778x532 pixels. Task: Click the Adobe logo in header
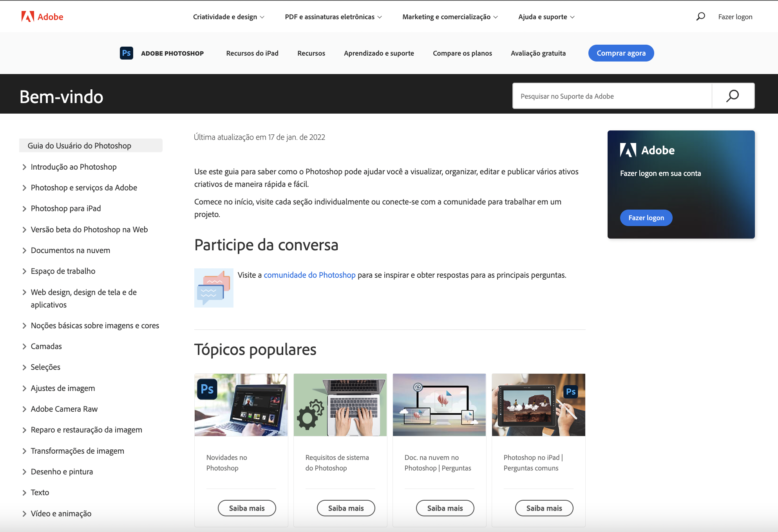pyautogui.click(x=42, y=16)
